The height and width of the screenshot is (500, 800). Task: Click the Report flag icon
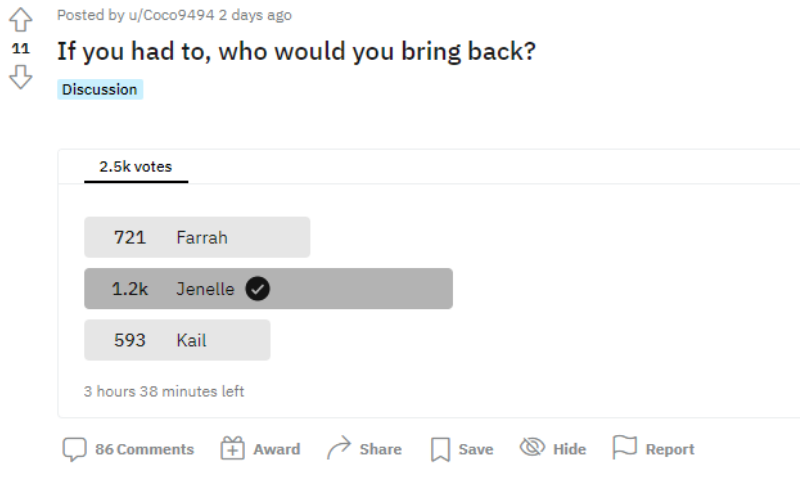pyautogui.click(x=624, y=447)
